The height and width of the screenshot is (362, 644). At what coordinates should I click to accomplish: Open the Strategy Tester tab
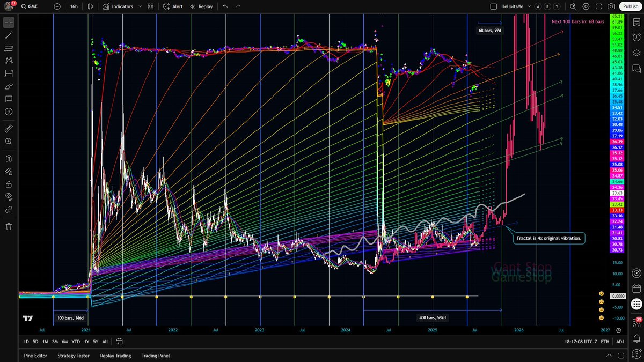[74, 356]
